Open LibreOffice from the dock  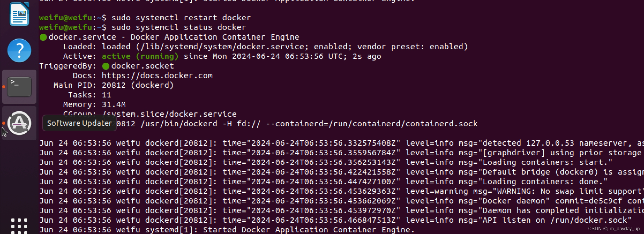point(19,14)
